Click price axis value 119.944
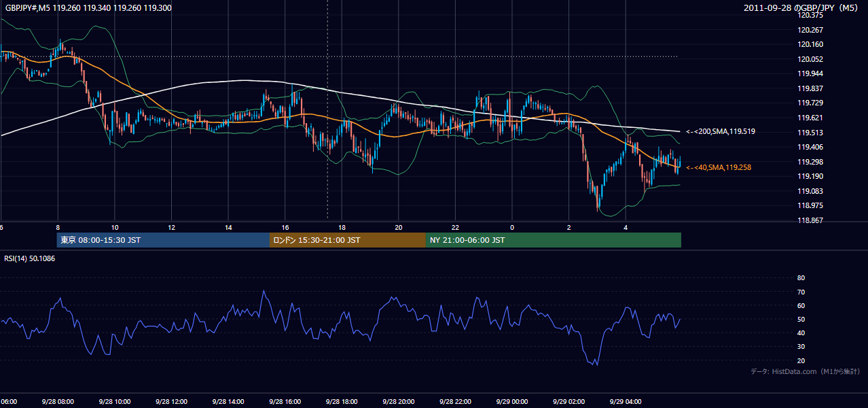868x408 pixels. [x=811, y=73]
